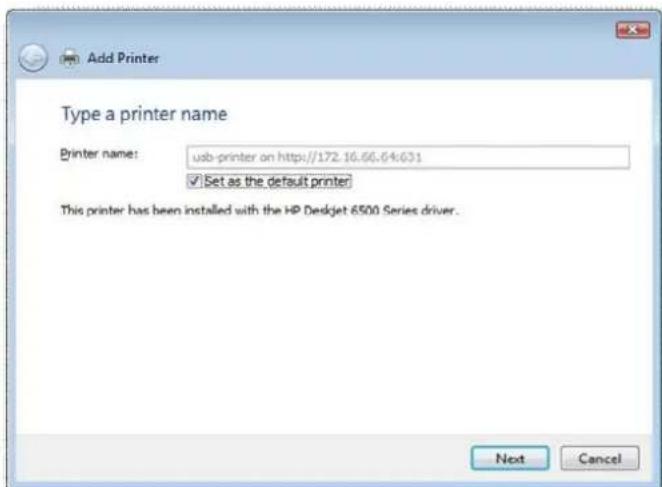Cancel the printer installation
662x487 pixels.
click(x=600, y=458)
